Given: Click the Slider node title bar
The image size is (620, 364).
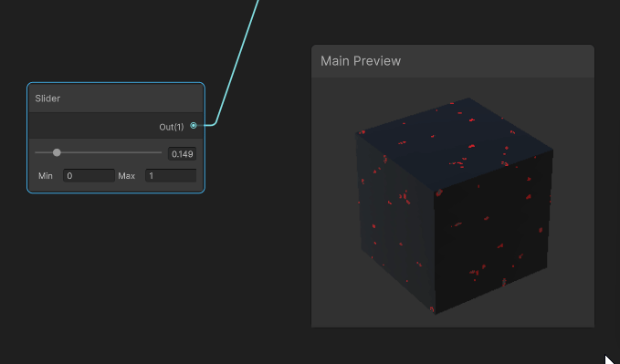Looking at the screenshot, I should point(116,99).
